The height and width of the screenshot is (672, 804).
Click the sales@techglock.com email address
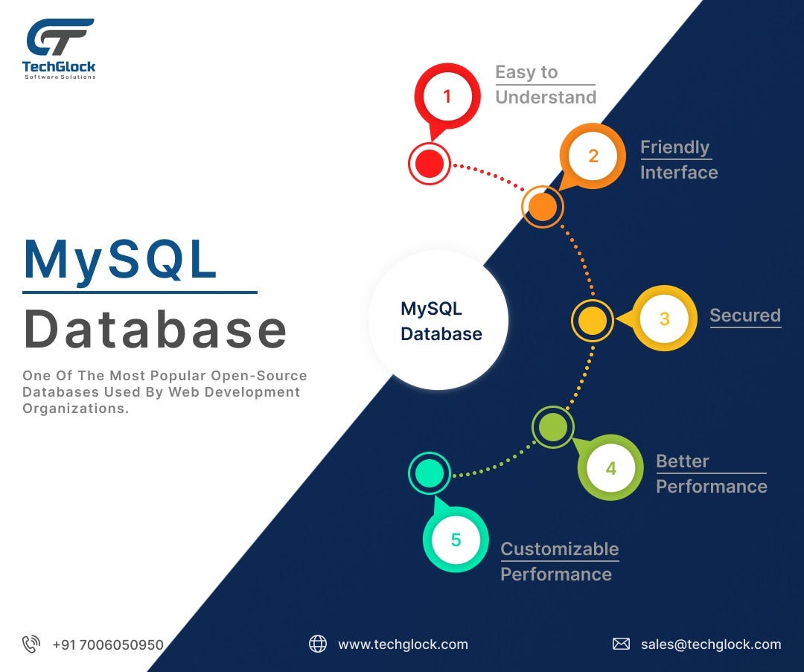pyautogui.click(x=711, y=644)
